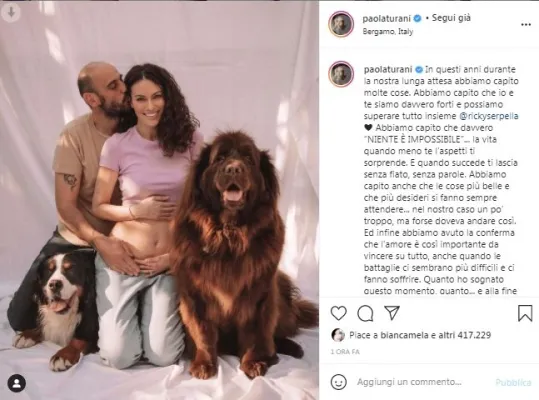Save the post with the bookmark icon
Screen dimensions: 539x400
[x=525, y=313]
